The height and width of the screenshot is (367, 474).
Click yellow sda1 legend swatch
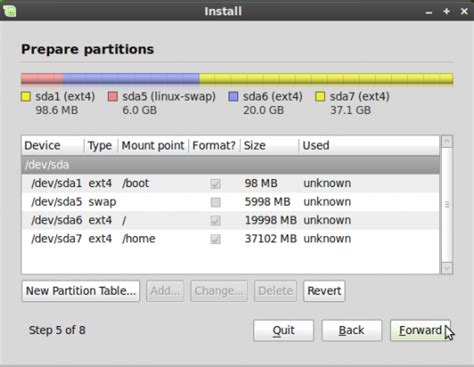26,97
